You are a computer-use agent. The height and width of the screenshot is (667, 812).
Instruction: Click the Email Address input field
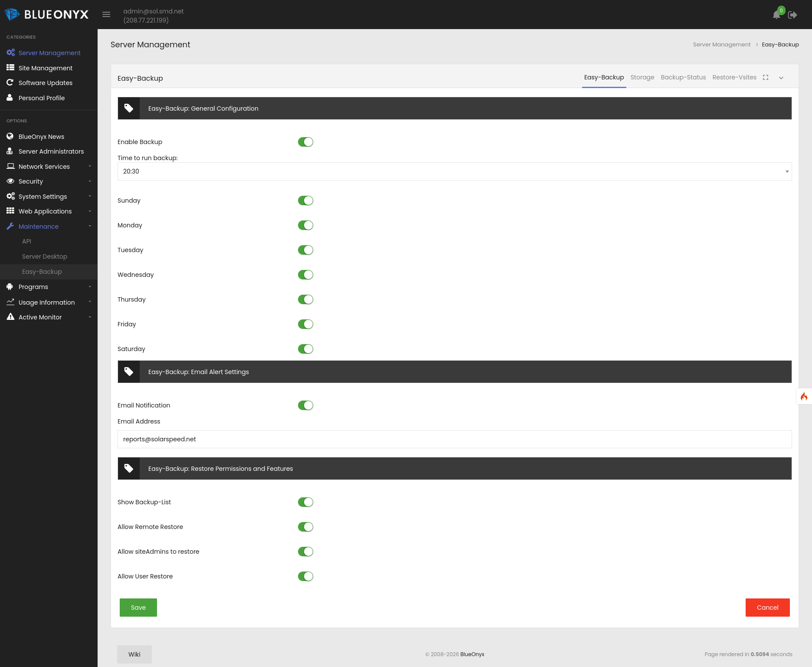point(454,439)
